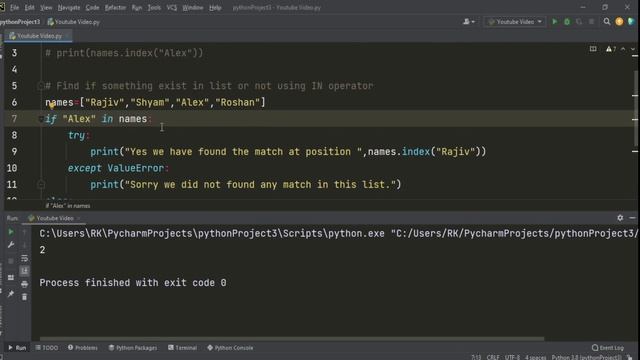Open the Help menu
Image resolution: width=640 pixels, height=360 pixels.
click(215, 7)
